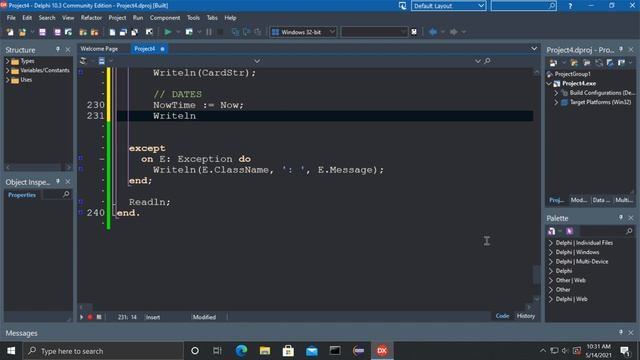Expand the Variables/Constants node
640x360 pixels.
tap(7, 71)
